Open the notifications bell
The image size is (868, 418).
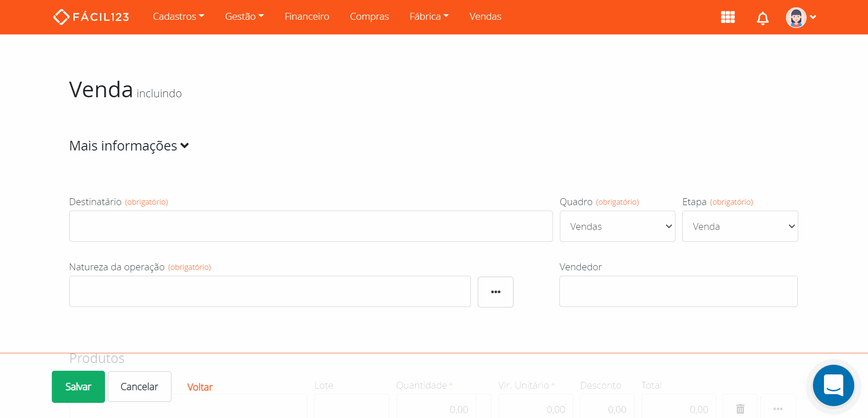tap(763, 18)
